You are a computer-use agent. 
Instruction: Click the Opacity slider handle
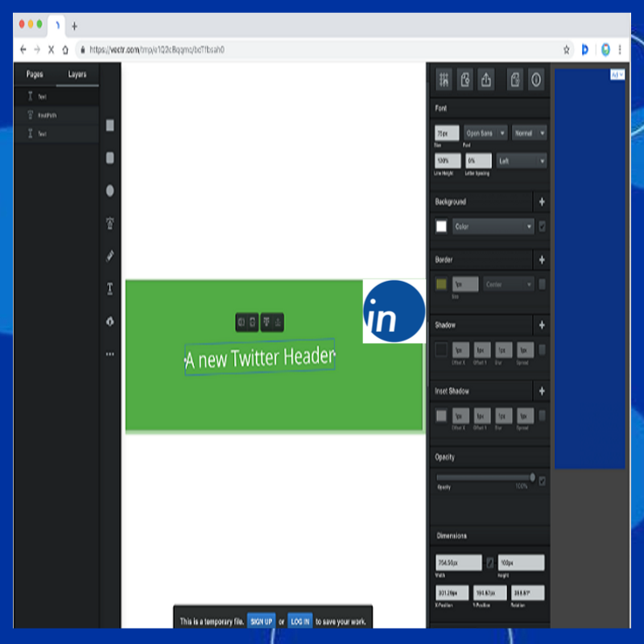point(532,477)
